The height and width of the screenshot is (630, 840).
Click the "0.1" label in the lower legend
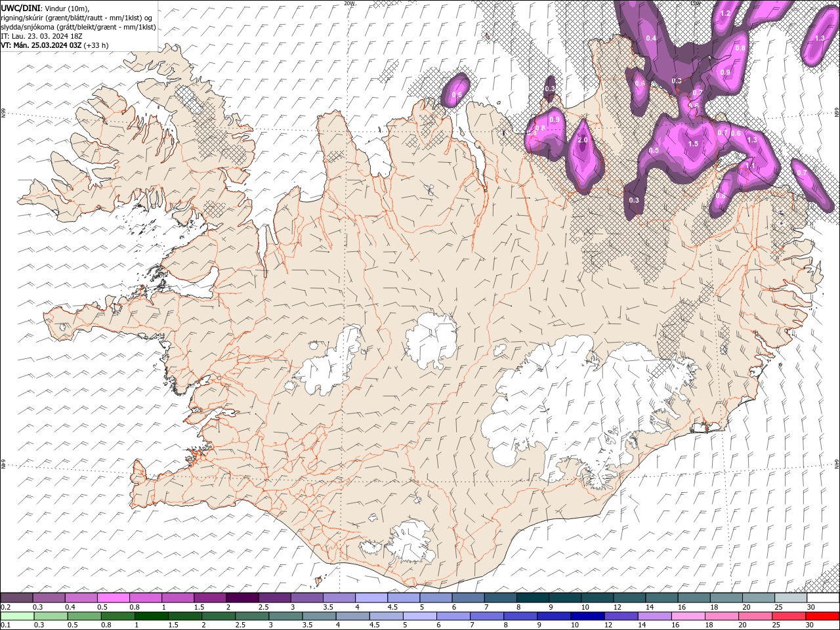coord(5,625)
